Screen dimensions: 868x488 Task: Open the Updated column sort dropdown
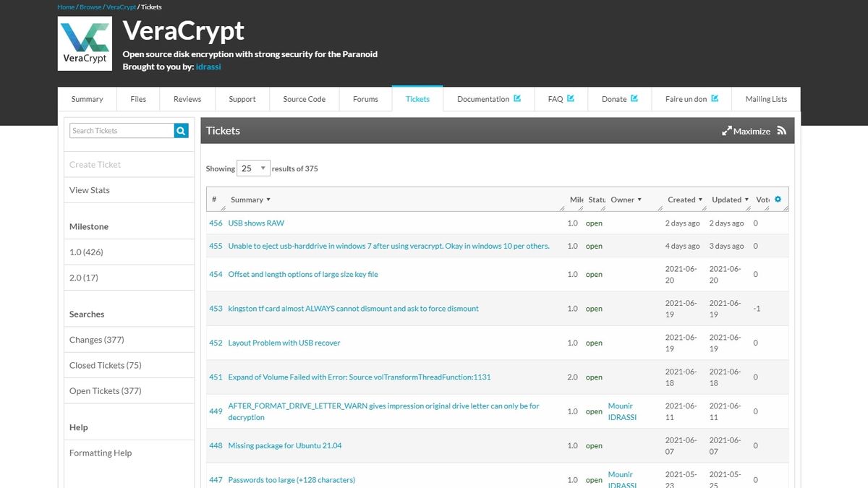point(746,200)
